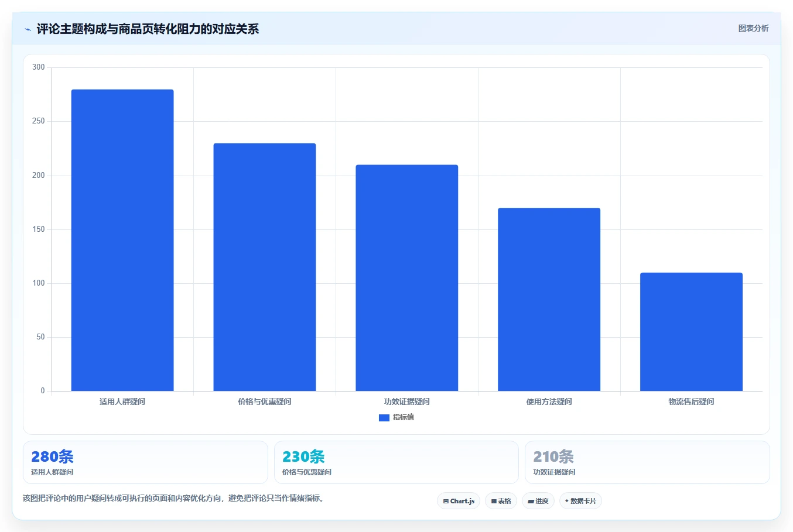The image size is (793, 532).
Task: Click the x-axis label 价格与优惠疑问
Action: tap(265, 401)
